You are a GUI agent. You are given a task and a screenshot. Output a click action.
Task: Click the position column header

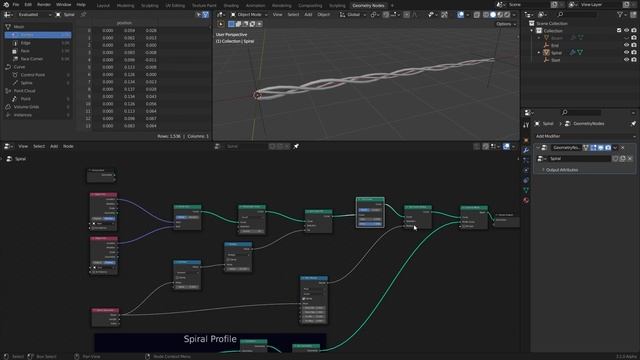(x=124, y=23)
